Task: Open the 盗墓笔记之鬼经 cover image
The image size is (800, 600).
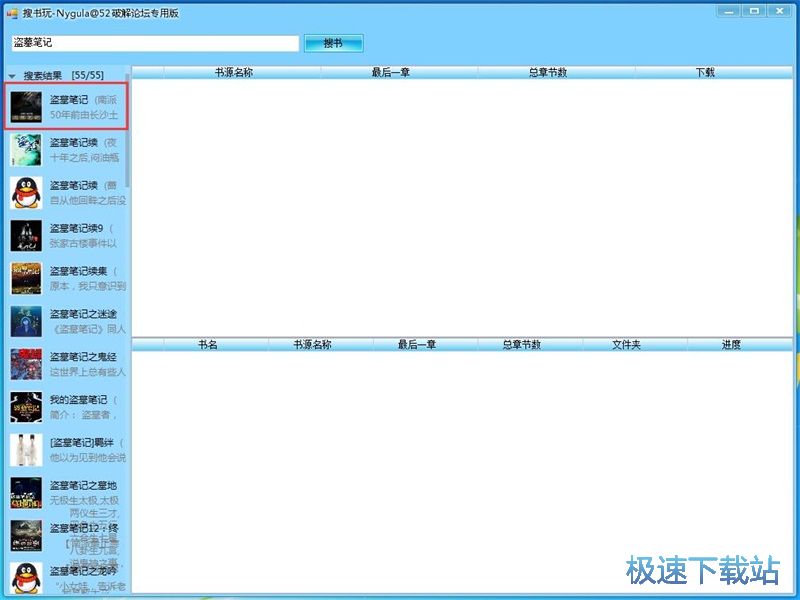Action: pyautogui.click(x=26, y=364)
